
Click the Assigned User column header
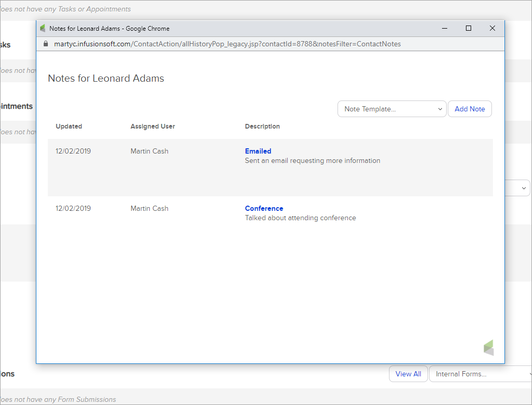(x=152, y=126)
